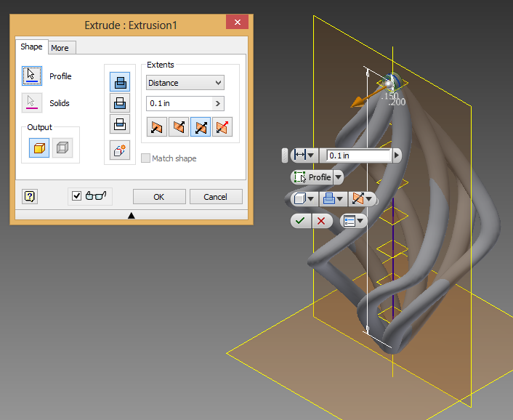Click the mini-toolbar options list icon
The height and width of the screenshot is (420, 513).
pos(349,221)
